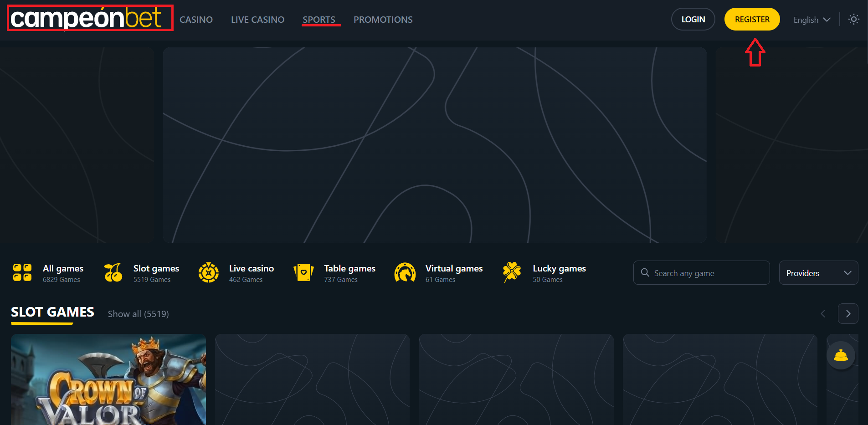Open the PROMOTIONS page
Viewport: 868px width, 425px height.
tap(383, 20)
